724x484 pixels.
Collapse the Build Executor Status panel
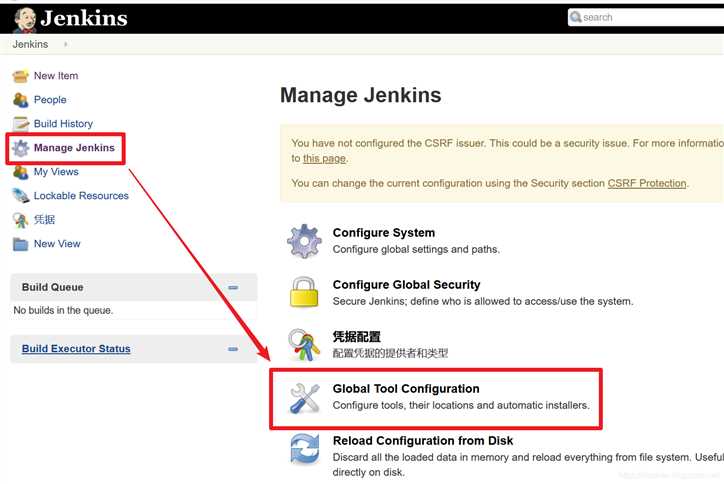233,349
